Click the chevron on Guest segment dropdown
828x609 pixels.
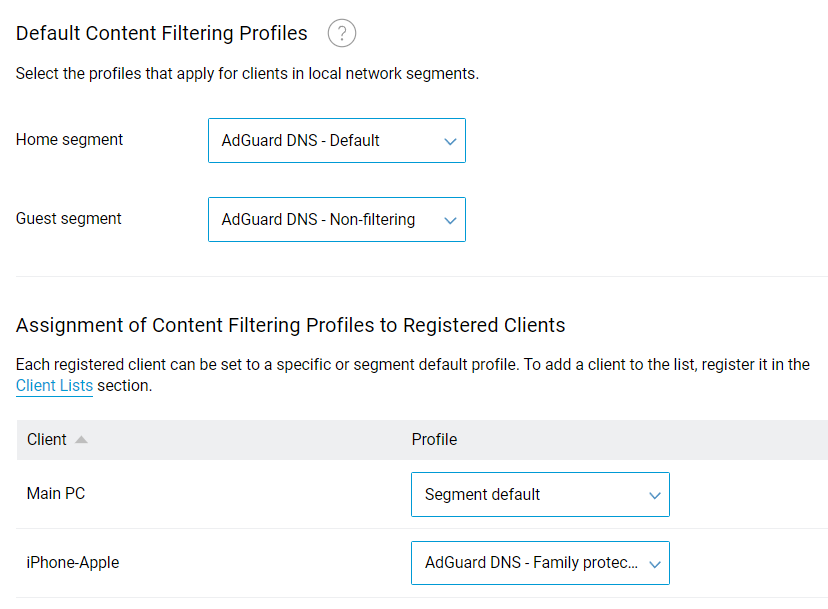point(449,219)
